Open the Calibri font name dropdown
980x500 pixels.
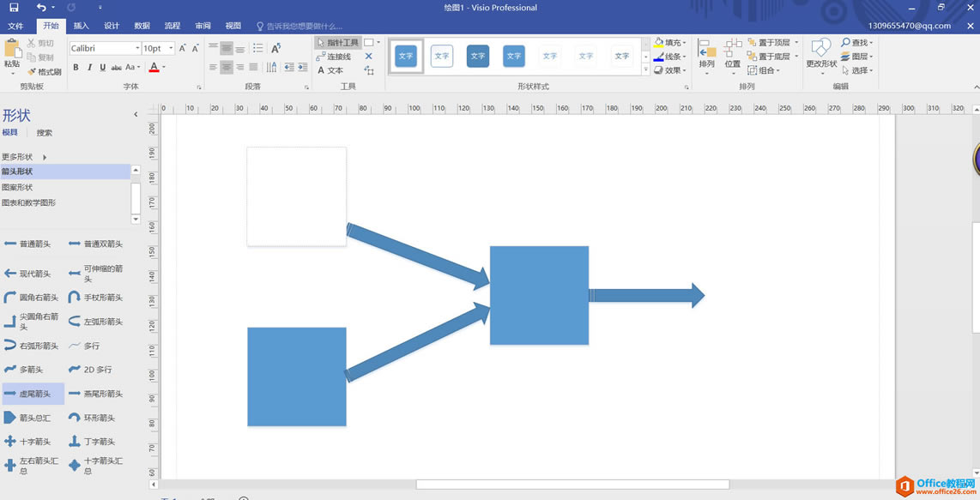136,49
